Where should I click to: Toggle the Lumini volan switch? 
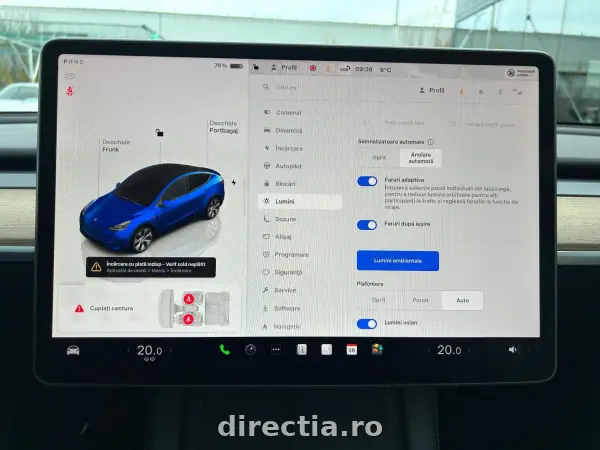coord(367,324)
